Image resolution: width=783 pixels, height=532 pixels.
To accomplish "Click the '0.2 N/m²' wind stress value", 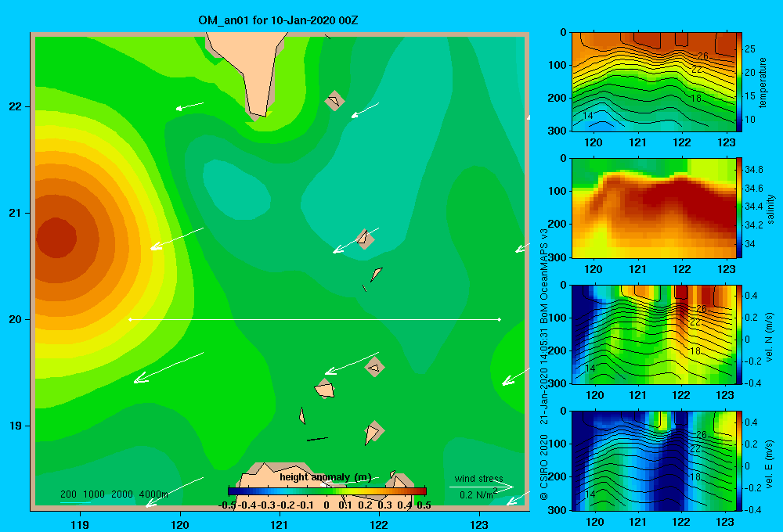I will point(478,494).
